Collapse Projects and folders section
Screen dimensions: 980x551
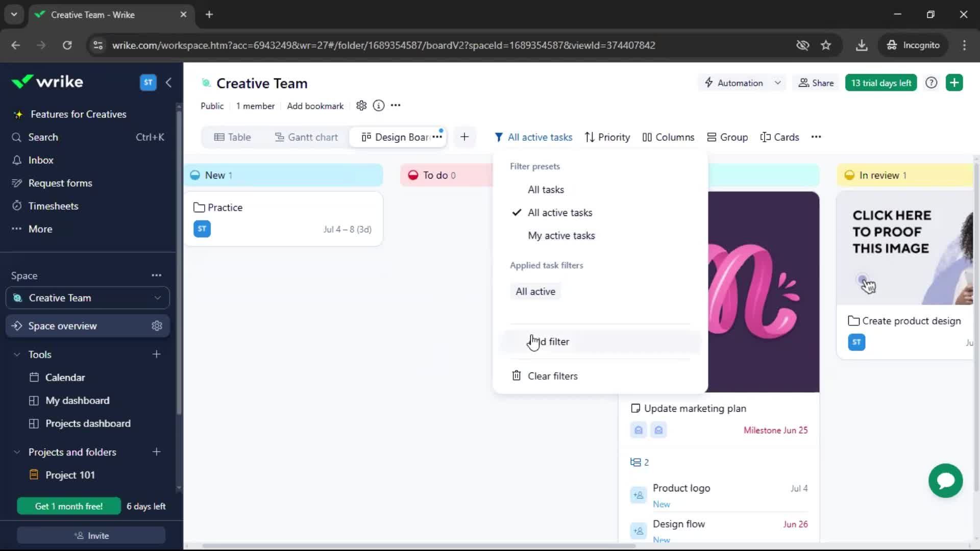click(x=17, y=452)
